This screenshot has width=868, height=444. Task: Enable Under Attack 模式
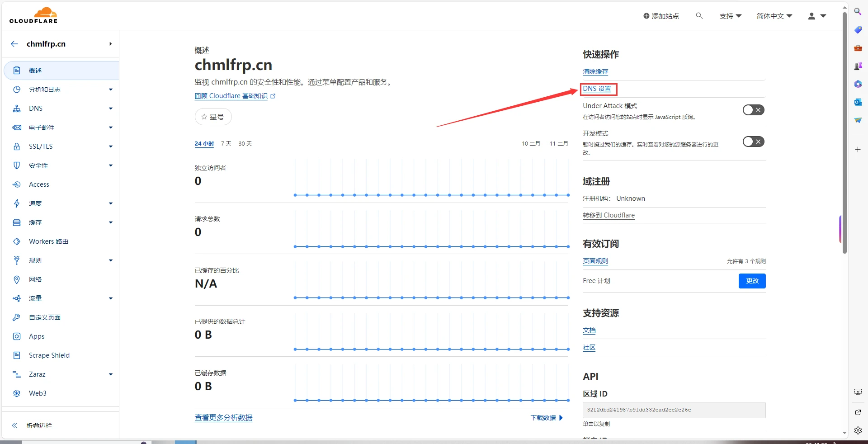coord(753,110)
